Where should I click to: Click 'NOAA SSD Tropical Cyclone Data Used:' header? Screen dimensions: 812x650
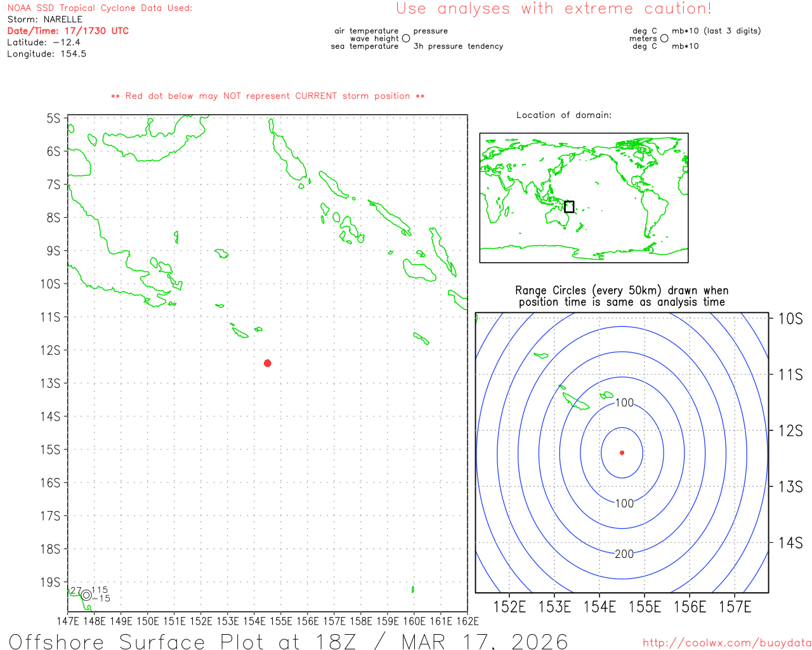tap(100, 8)
